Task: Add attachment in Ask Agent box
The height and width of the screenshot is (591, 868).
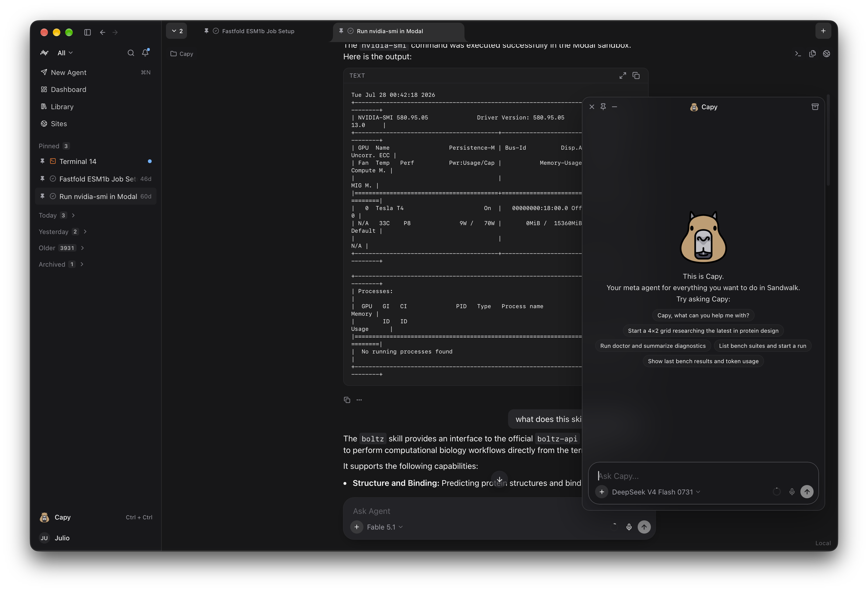Action: [357, 527]
